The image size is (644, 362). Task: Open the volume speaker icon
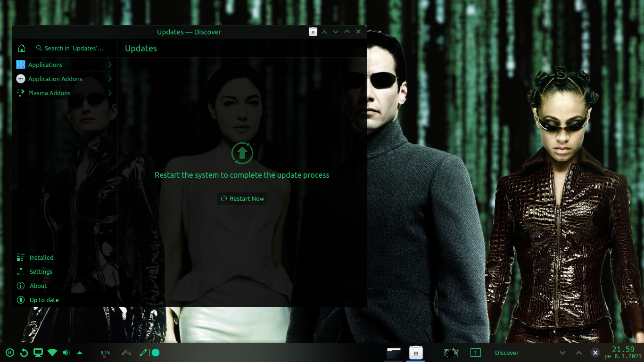click(66, 353)
